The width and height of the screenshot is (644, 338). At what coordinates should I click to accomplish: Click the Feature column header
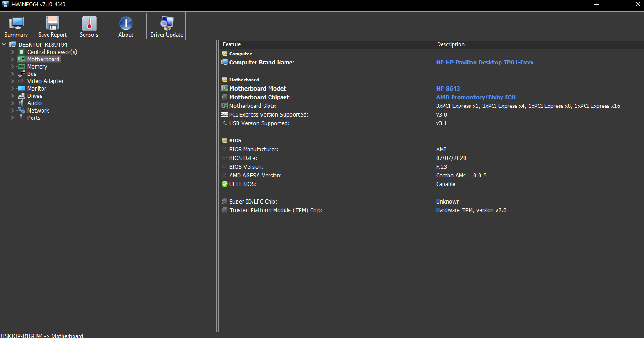[x=326, y=44]
